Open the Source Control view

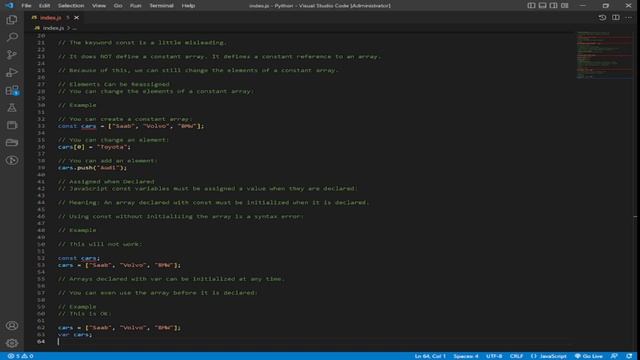pos(12,55)
